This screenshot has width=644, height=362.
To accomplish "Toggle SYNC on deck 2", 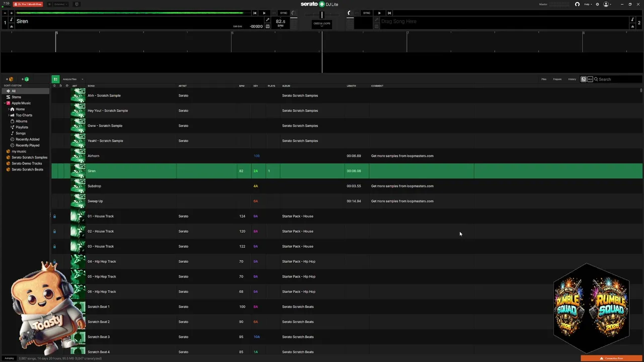I will click(367, 13).
